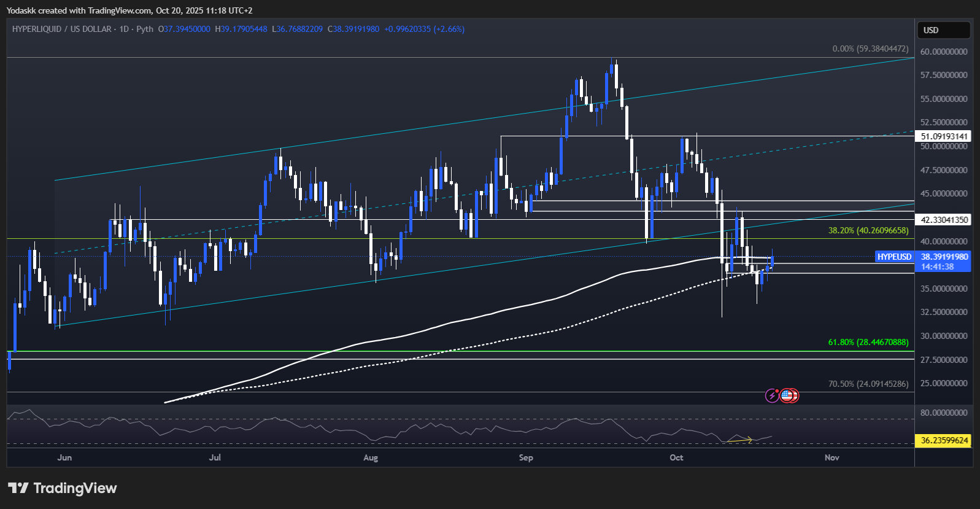Select the 61.80% Fibonacci level label

click(x=868, y=342)
